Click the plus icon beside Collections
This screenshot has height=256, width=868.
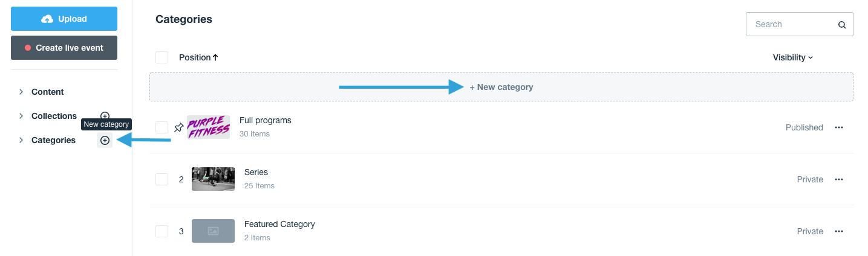click(105, 115)
